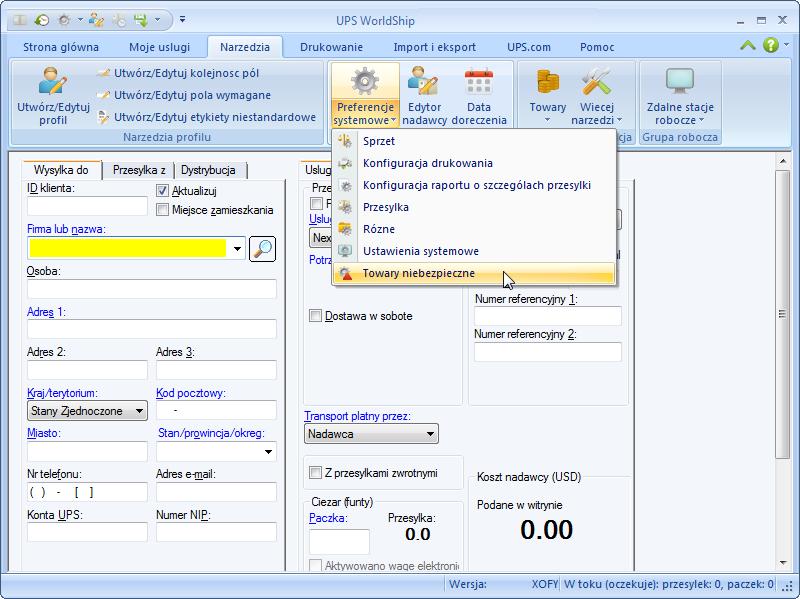Click the first quick access toolbar icon
This screenshot has width=800, height=599.
click(x=20, y=20)
